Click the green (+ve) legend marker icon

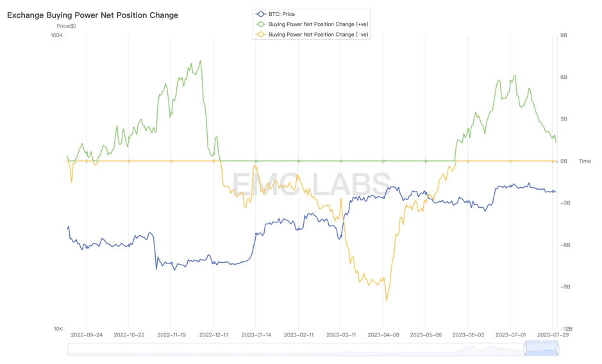pos(261,24)
